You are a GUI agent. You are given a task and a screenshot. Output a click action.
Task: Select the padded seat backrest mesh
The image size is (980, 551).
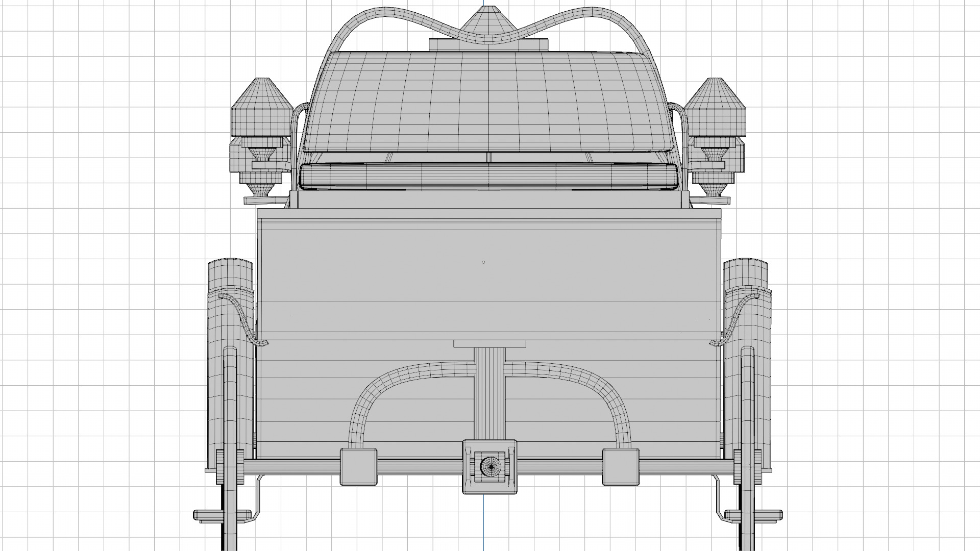coord(489,102)
